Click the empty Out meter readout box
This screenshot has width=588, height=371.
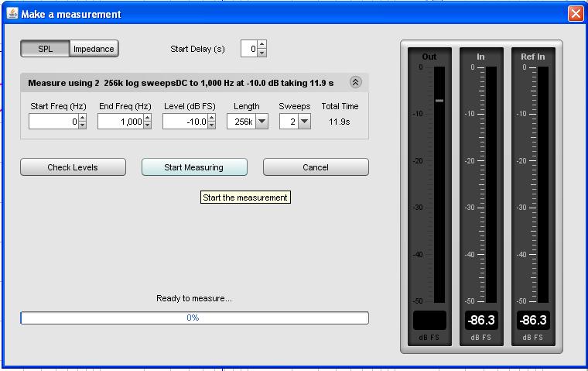coord(429,321)
